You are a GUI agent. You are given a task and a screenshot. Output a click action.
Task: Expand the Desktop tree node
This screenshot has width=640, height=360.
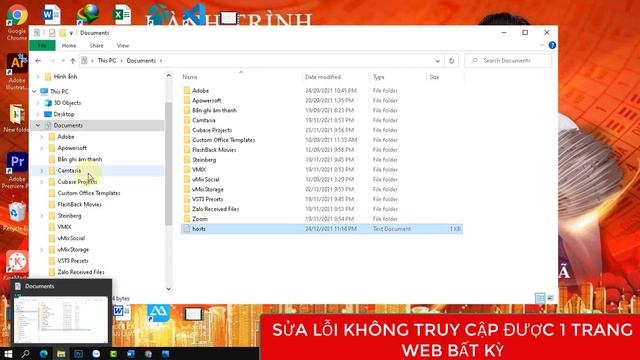(38, 114)
